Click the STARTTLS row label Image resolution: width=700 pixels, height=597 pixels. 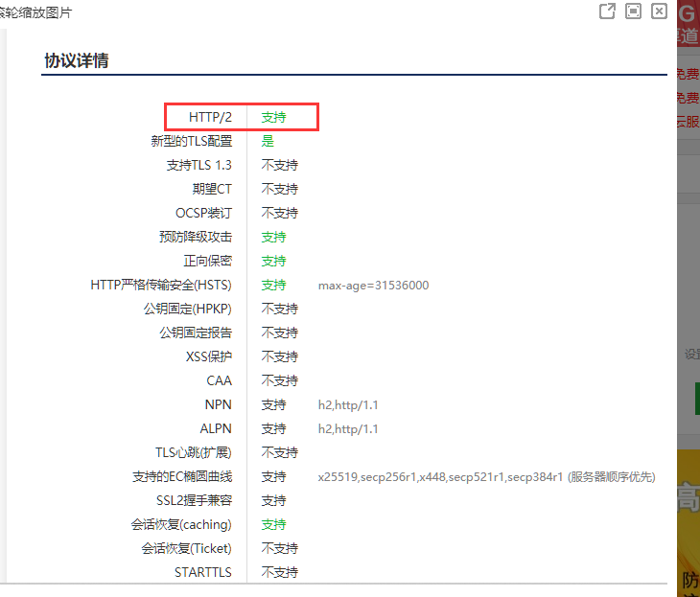202,572
